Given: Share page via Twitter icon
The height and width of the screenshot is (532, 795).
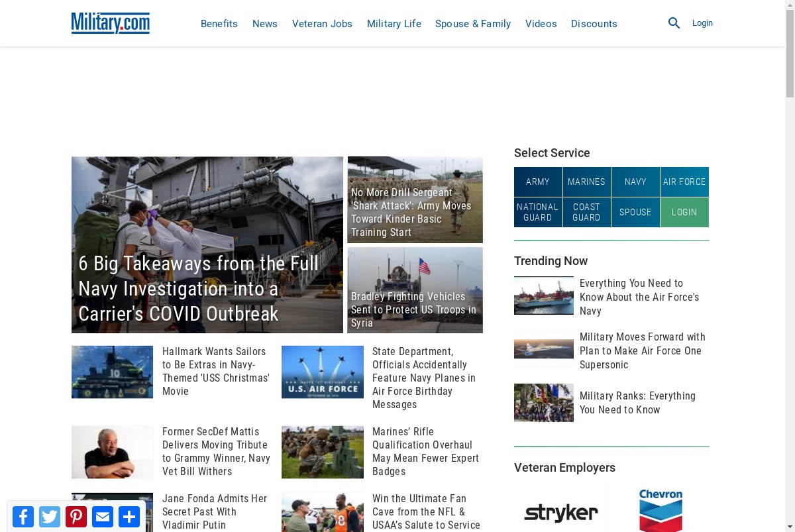Looking at the screenshot, I should tap(50, 516).
